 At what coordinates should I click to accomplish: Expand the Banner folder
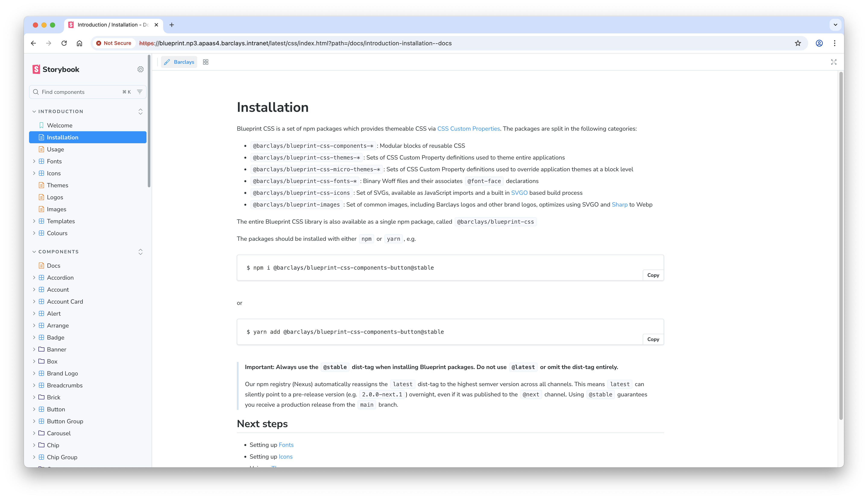88,350
